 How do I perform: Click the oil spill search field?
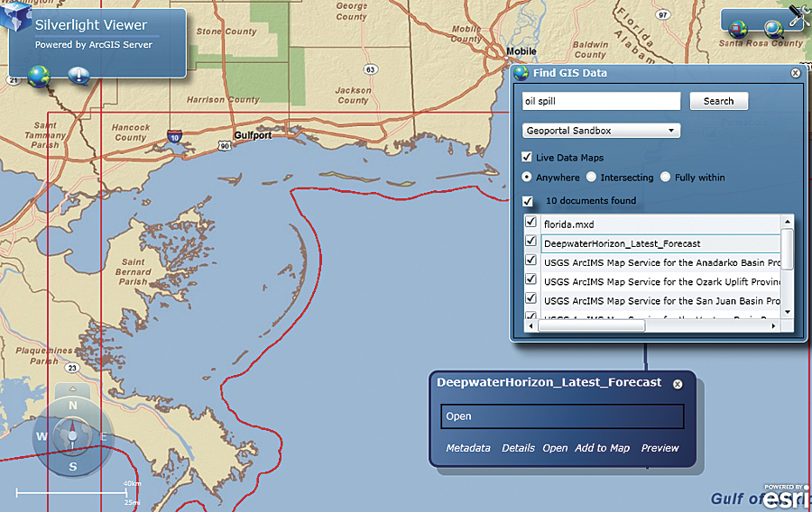pos(601,101)
